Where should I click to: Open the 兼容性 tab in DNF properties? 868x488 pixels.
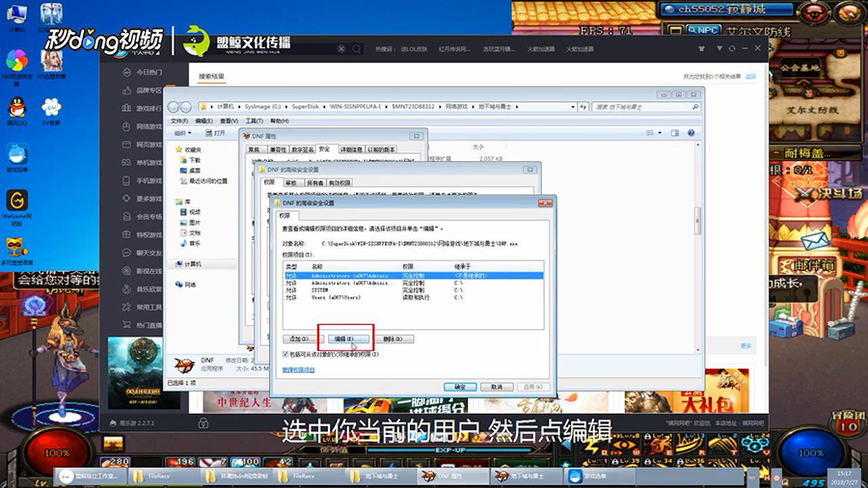point(278,149)
